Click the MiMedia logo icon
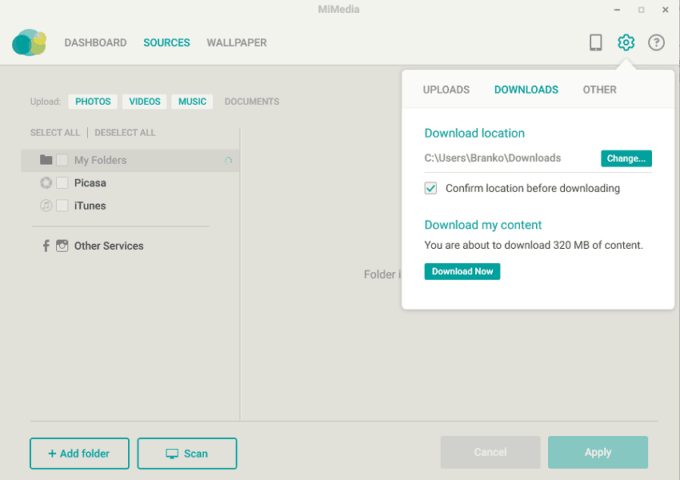The image size is (680, 480). [x=29, y=43]
